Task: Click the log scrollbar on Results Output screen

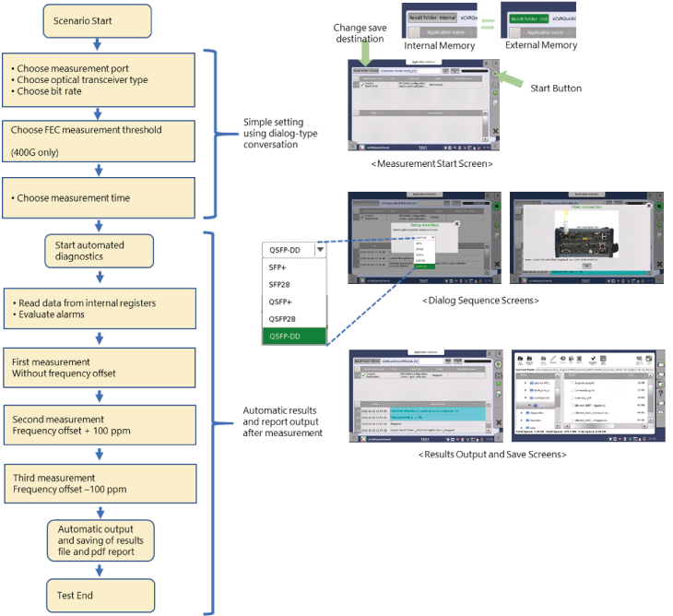Action: [x=489, y=418]
